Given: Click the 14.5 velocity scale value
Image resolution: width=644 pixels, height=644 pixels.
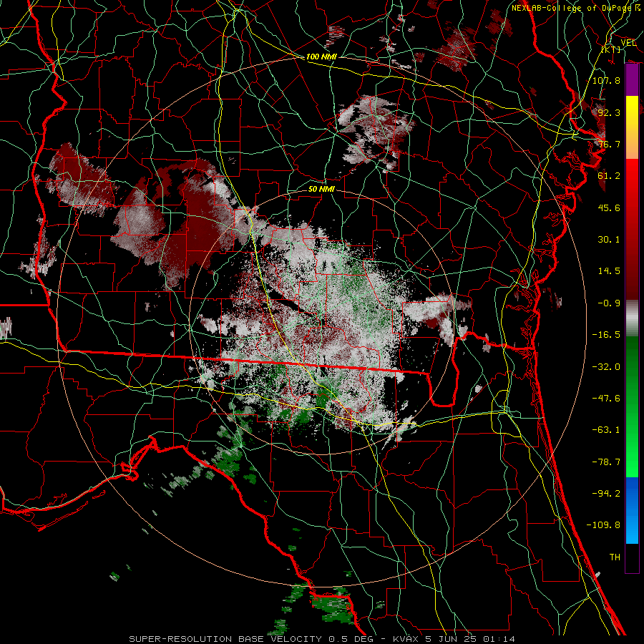Looking at the screenshot, I should pyautogui.click(x=609, y=271).
